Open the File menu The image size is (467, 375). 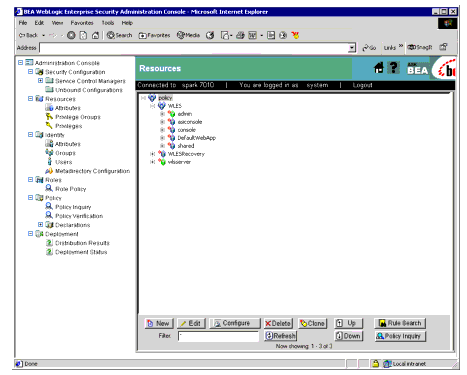[23, 23]
